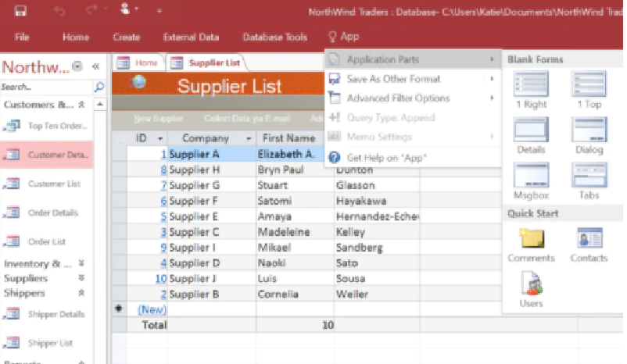This screenshot has width=627, height=364.
Task: Insert the Contacts quick start part
Action: 589,244
